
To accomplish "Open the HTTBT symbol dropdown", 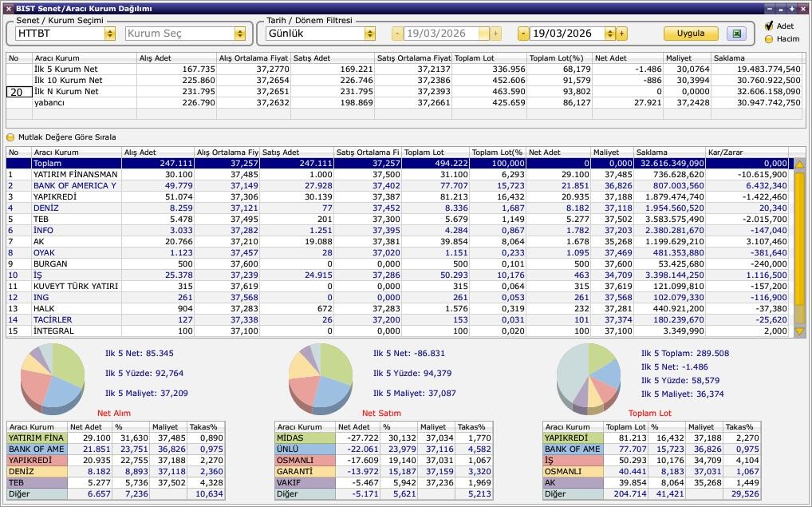I will 110,34.
